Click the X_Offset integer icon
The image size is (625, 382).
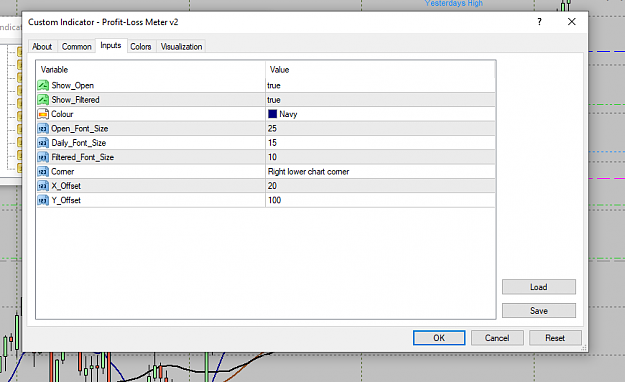click(x=43, y=186)
